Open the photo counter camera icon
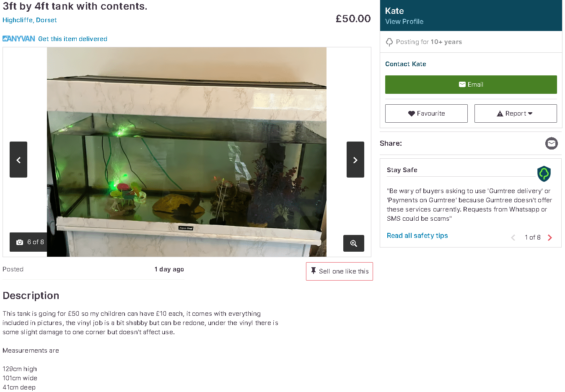This screenshot has height=392, width=565. [20, 242]
